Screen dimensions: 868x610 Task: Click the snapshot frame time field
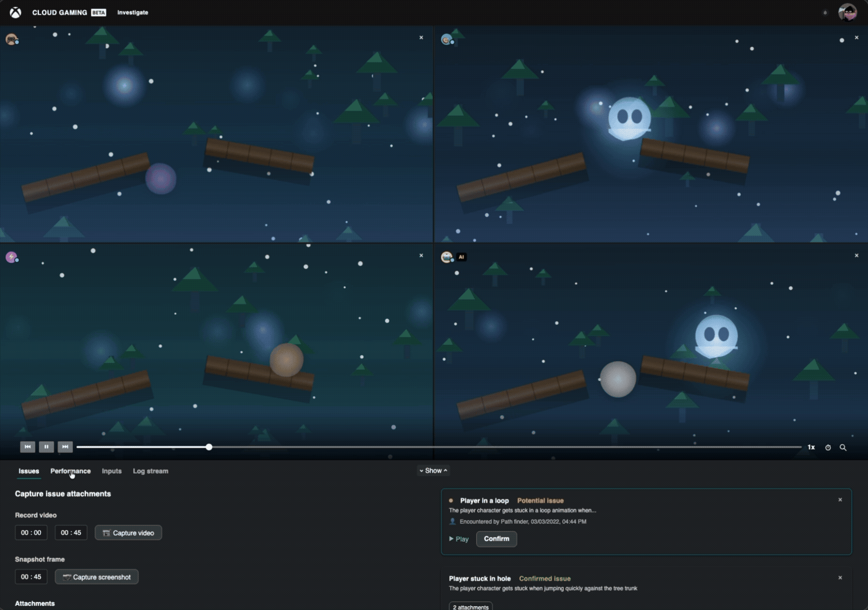pyautogui.click(x=31, y=577)
